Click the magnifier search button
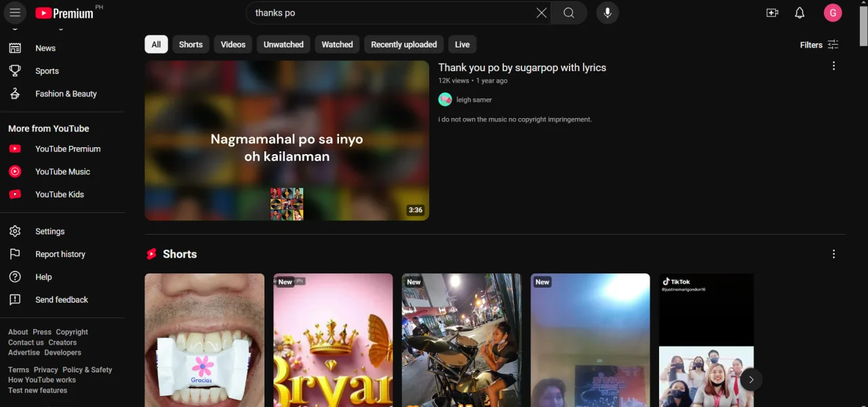Screen dimensions: 868x407 [569, 13]
